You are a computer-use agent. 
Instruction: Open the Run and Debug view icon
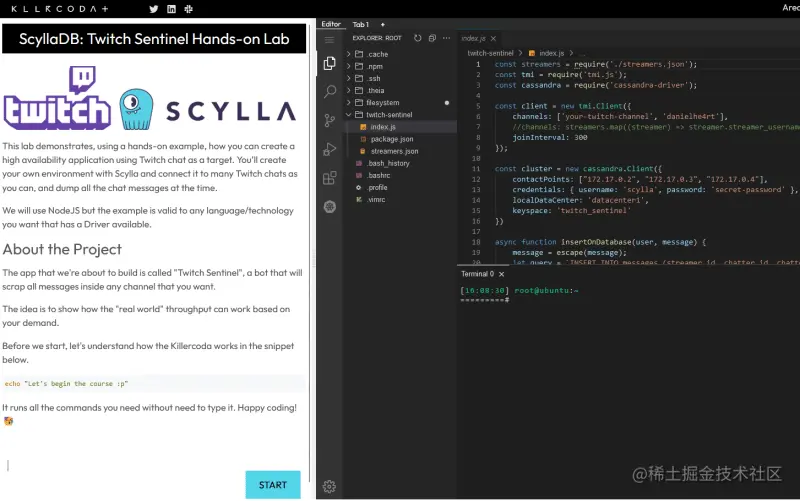330,149
